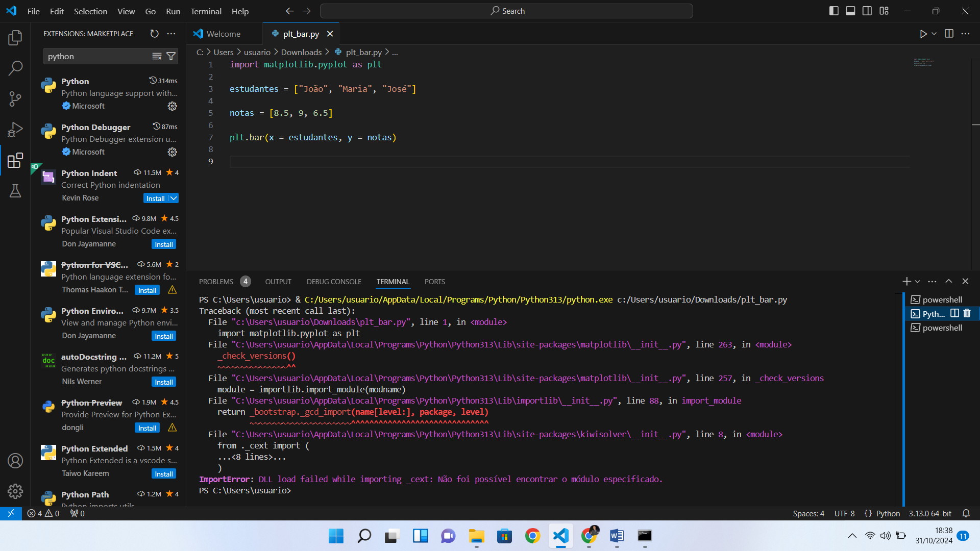Filter extensions with the funnel icon
The height and width of the screenshot is (551, 980).
171,56
